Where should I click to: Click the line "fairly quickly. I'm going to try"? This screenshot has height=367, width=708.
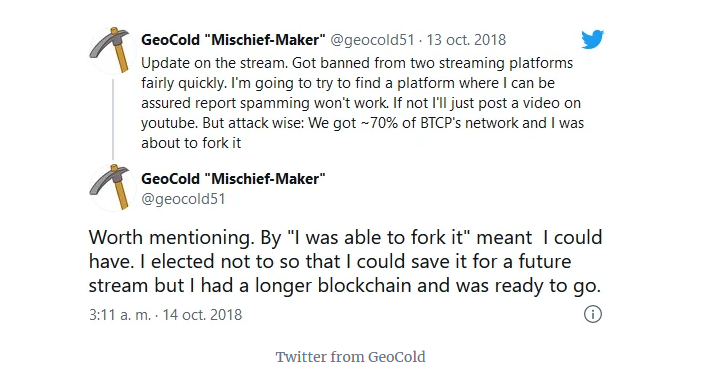[x=348, y=83]
